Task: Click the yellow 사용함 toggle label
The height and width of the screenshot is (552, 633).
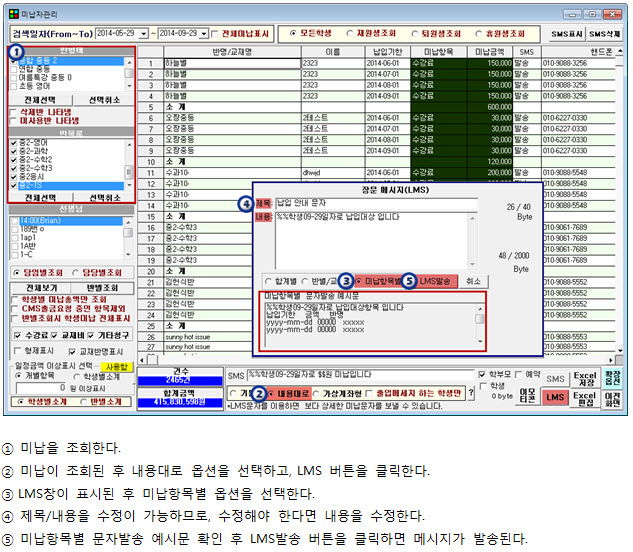Action: (x=117, y=367)
